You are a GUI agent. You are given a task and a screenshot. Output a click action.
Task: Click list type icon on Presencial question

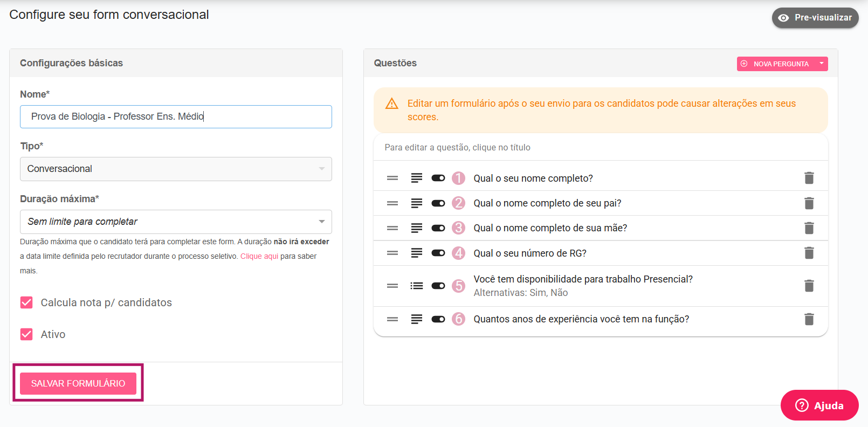tap(416, 286)
